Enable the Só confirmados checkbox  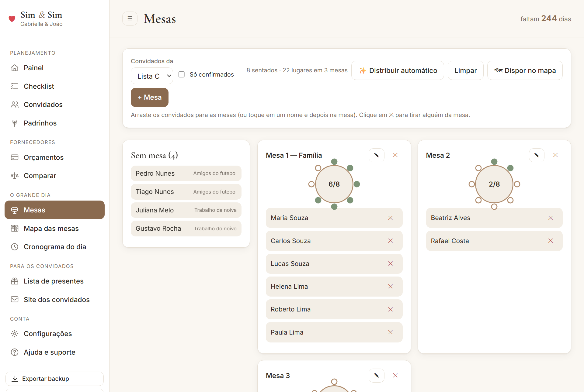[x=182, y=74]
